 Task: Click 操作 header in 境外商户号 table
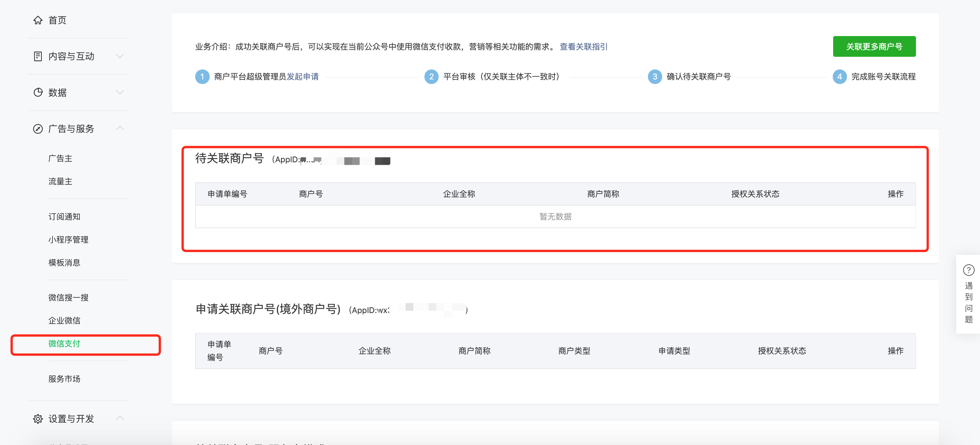pyautogui.click(x=896, y=351)
